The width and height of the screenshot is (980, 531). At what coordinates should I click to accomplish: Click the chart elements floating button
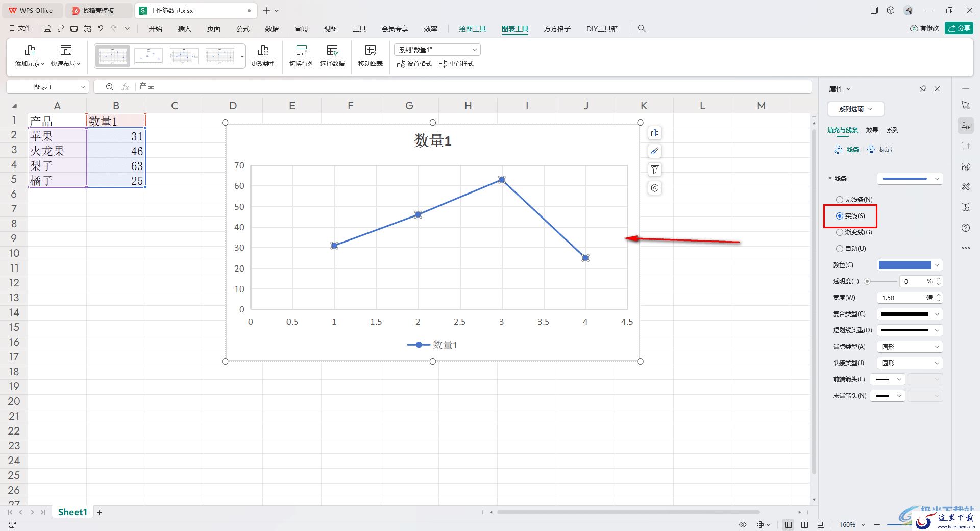tap(654, 133)
